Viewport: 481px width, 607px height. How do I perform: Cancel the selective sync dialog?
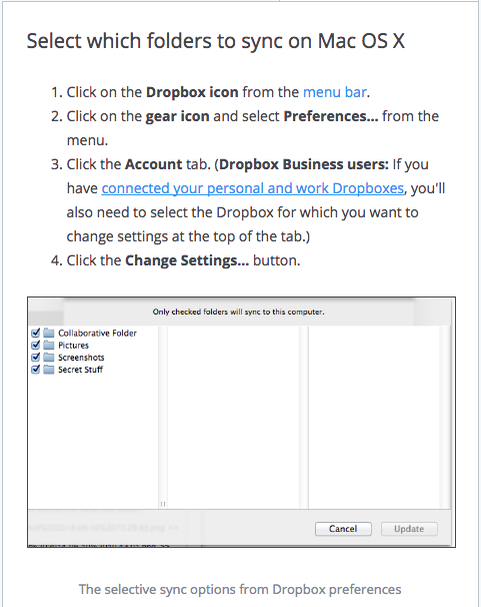[343, 529]
